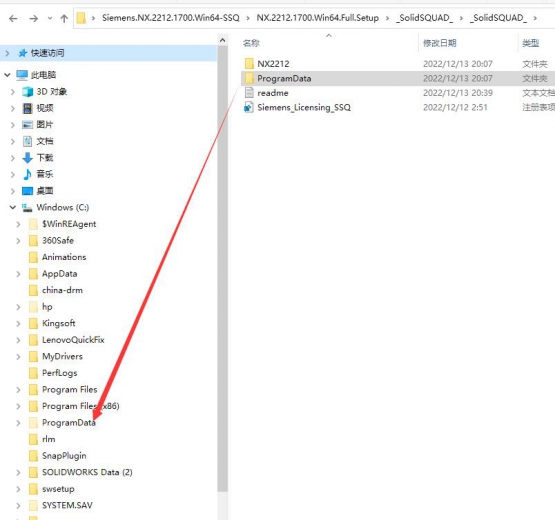Screen dimensions: 555x520
Task: Open the Animations folder in the tree
Action: tap(64, 257)
